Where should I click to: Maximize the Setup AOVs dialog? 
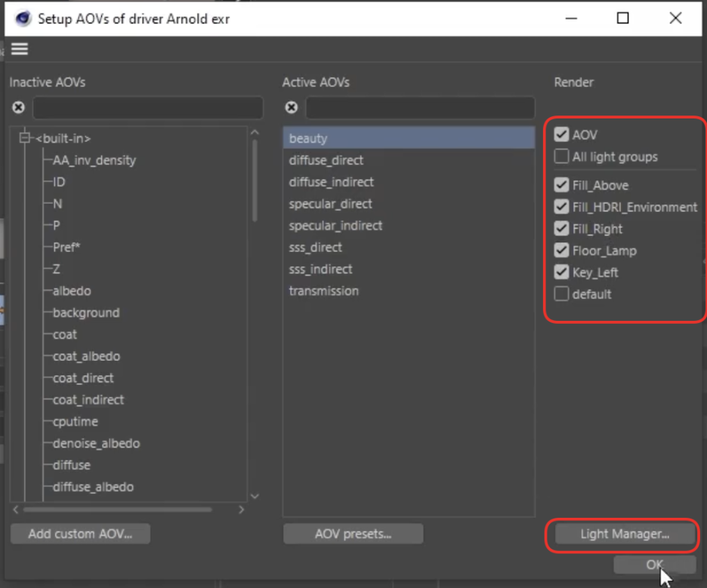coord(622,18)
